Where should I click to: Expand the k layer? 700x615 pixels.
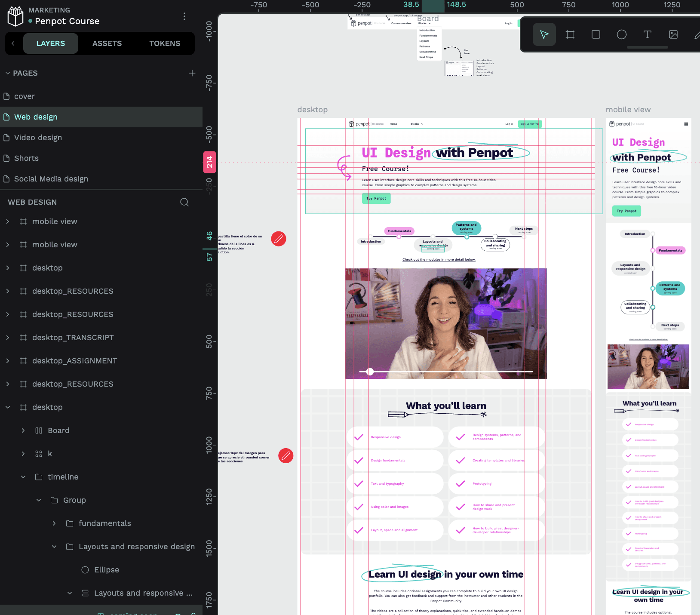point(23,454)
